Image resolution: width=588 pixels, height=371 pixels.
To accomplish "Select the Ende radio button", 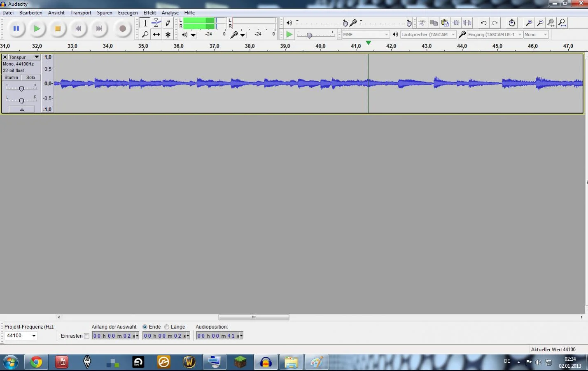I will coord(145,327).
